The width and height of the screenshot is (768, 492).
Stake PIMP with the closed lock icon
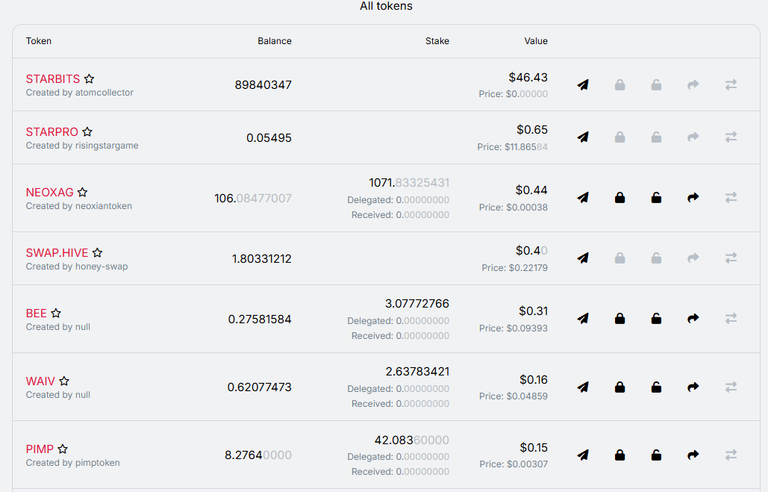[x=620, y=455]
